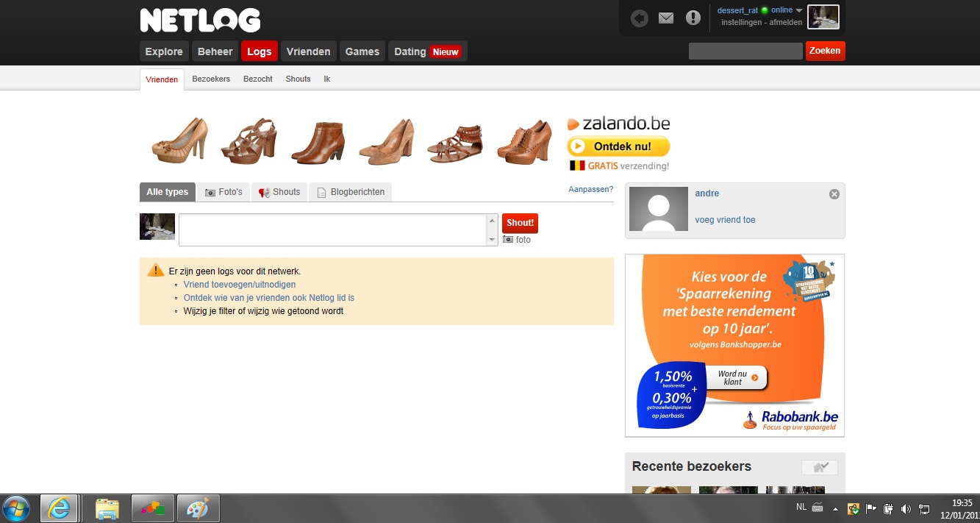Viewport: 980px width, 523px height.
Task: Click the volume icon in system tray
Action: (906, 508)
